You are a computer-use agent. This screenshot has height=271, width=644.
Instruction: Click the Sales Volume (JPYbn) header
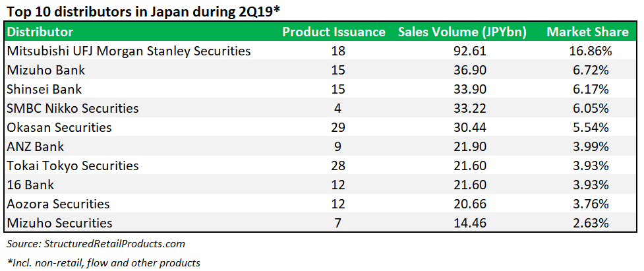[x=462, y=32]
